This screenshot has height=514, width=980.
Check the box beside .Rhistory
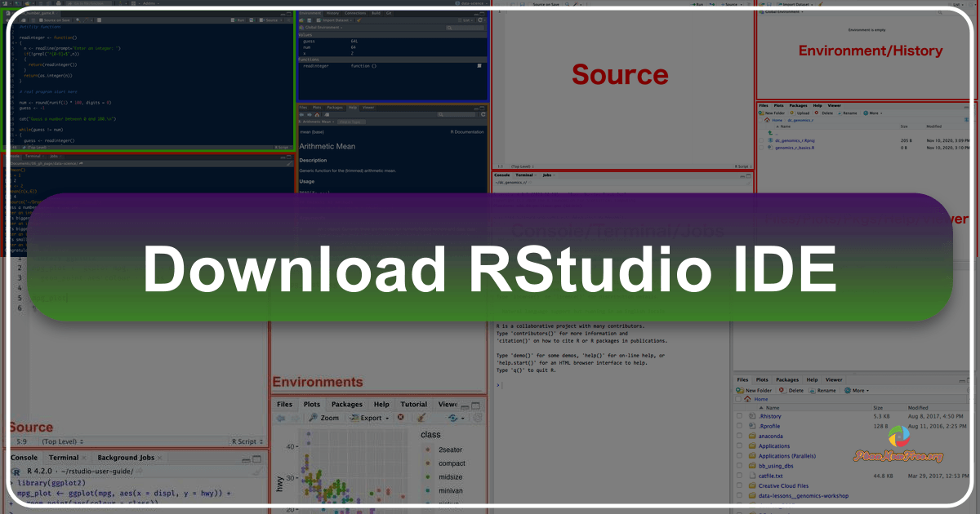(738, 416)
